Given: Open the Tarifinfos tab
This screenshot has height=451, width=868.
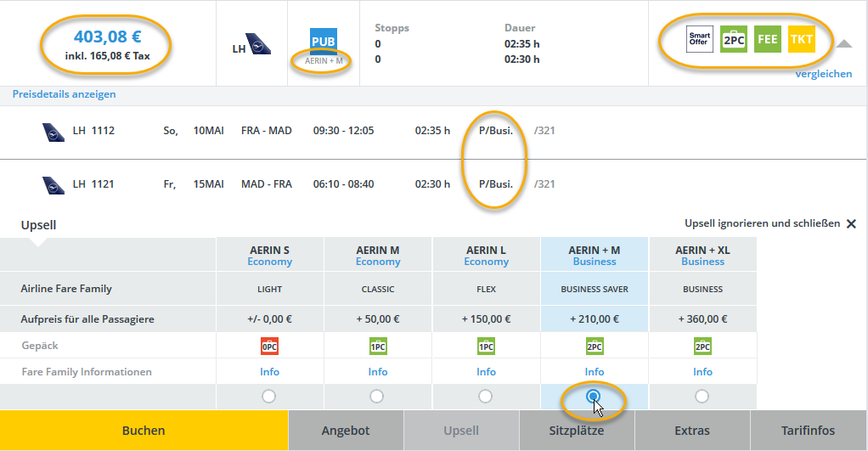Looking at the screenshot, I should [809, 431].
